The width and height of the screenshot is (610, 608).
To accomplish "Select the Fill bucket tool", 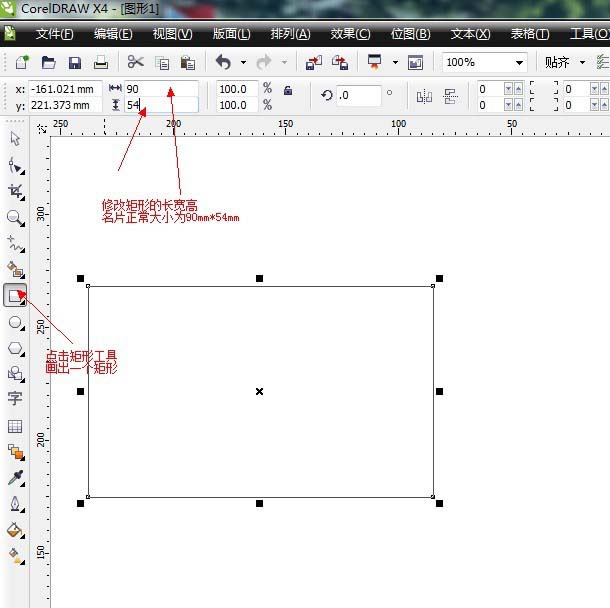I will [16, 530].
